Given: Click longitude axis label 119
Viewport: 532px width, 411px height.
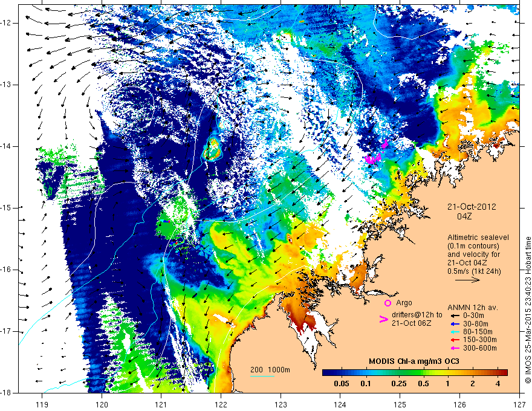Looking at the screenshot, I should [x=42, y=404].
